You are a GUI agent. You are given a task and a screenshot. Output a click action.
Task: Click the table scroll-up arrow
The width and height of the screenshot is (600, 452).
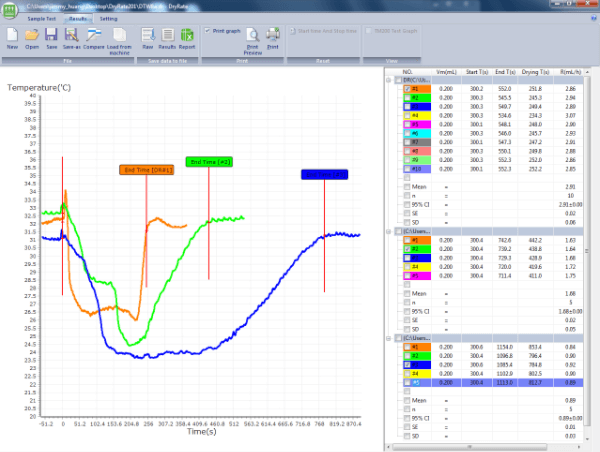(x=587, y=72)
